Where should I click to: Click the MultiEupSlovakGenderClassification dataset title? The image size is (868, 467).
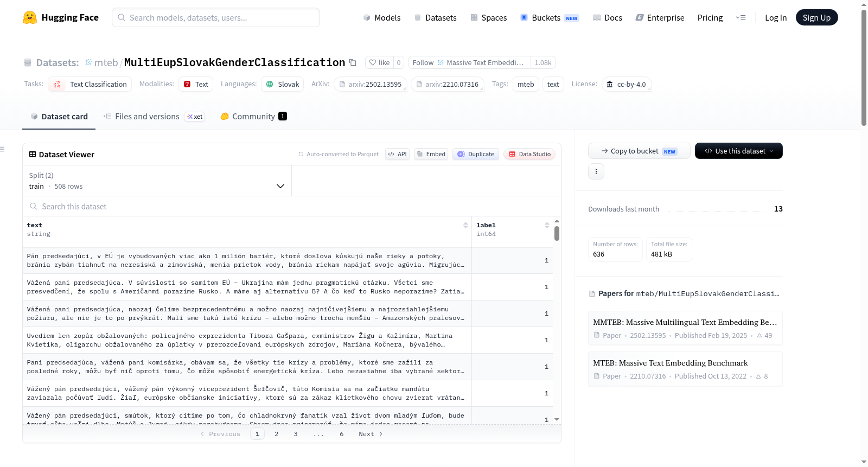coord(234,62)
